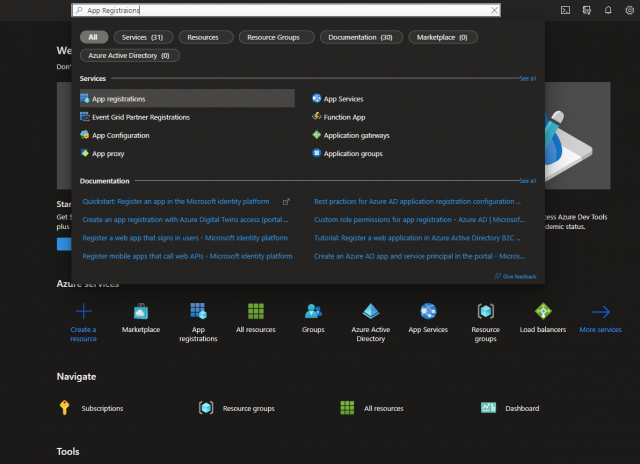Click More services arrow
640x464 pixels.
(x=600, y=312)
